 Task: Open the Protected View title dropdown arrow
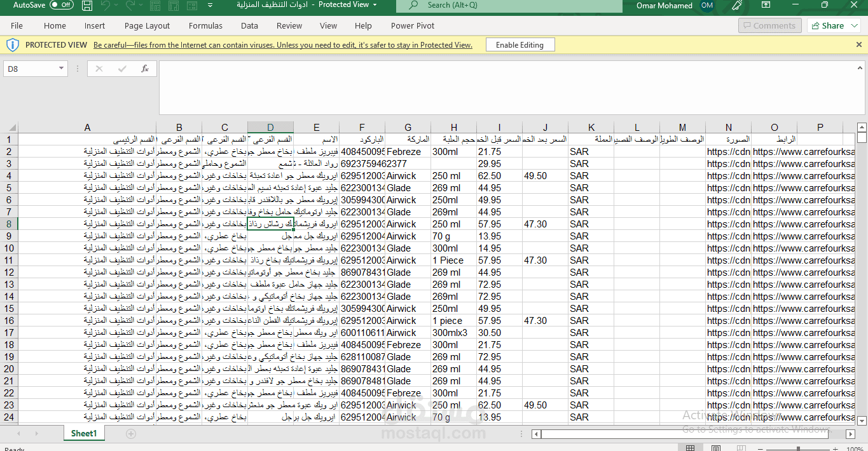[x=375, y=5]
